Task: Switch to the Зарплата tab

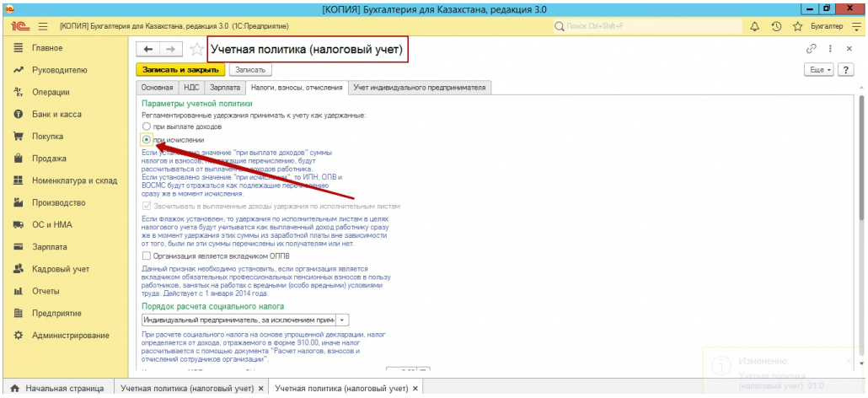Action: coord(225,88)
